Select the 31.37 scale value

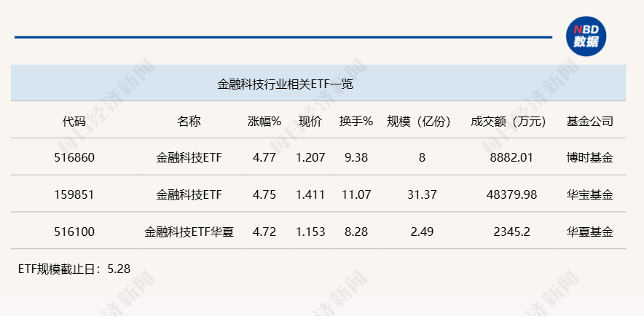pos(422,194)
